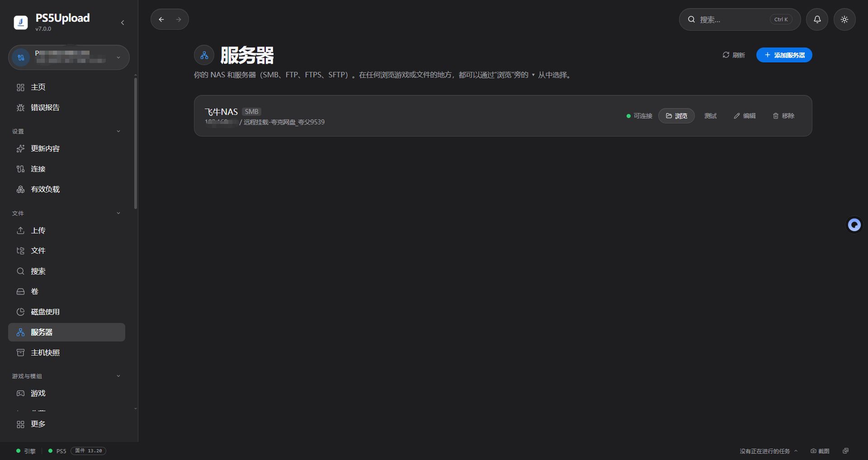Open 磁盘使用 disk usage page

click(x=66, y=312)
